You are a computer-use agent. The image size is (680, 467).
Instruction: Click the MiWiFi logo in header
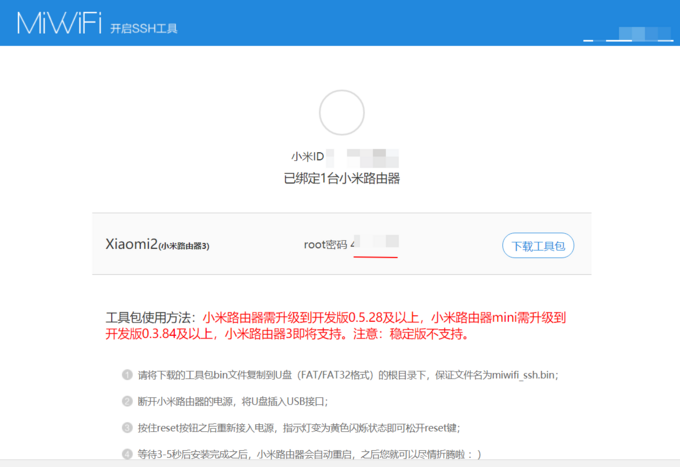[x=59, y=23]
